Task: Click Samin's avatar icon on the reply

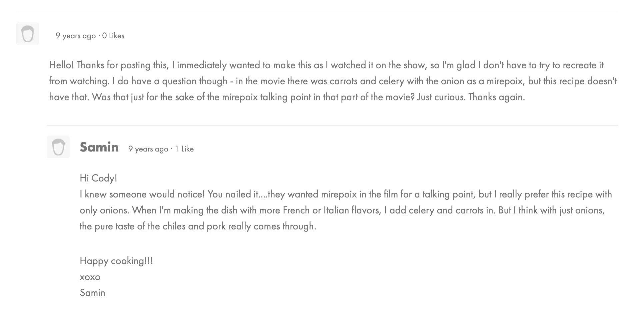Action: pyautogui.click(x=58, y=147)
